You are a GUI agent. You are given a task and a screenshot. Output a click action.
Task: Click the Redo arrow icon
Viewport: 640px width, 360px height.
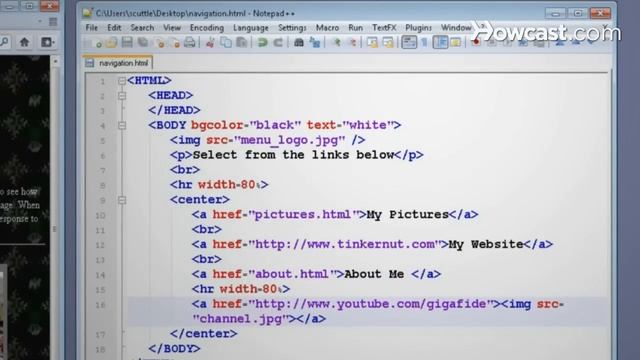click(x=278, y=42)
